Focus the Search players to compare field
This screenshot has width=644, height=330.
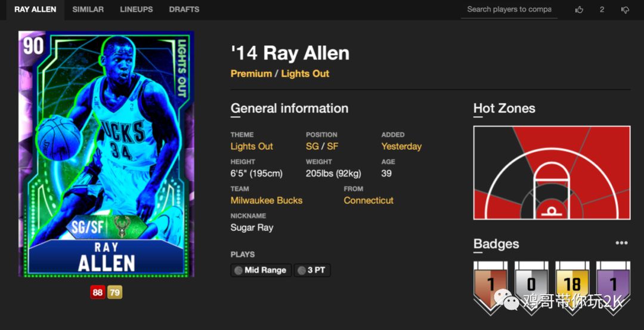[x=509, y=10]
